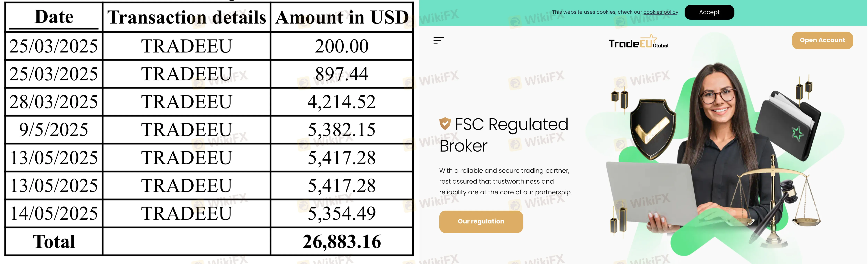Click the black wallet with green star
Image resolution: width=868 pixels, height=264 pixels.
788,125
